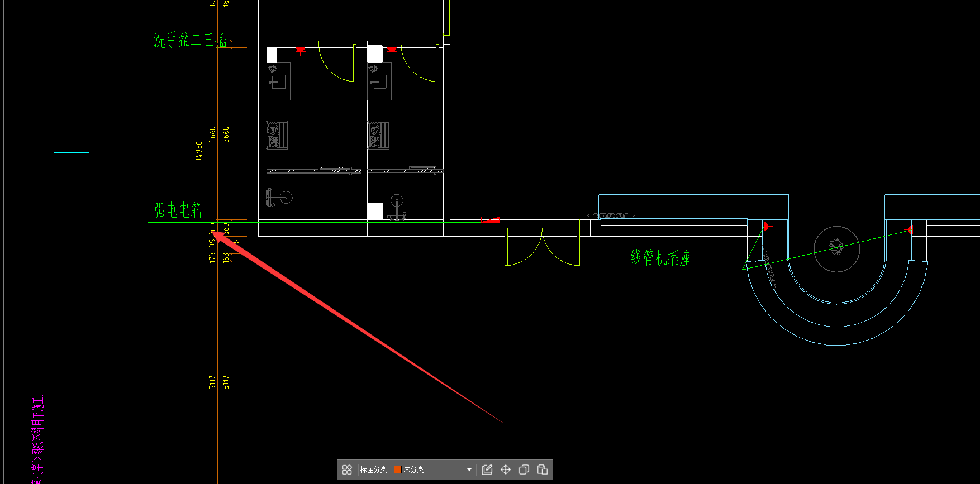
Task: Select the move annotation cross-arrow icon
Action: pos(506,469)
